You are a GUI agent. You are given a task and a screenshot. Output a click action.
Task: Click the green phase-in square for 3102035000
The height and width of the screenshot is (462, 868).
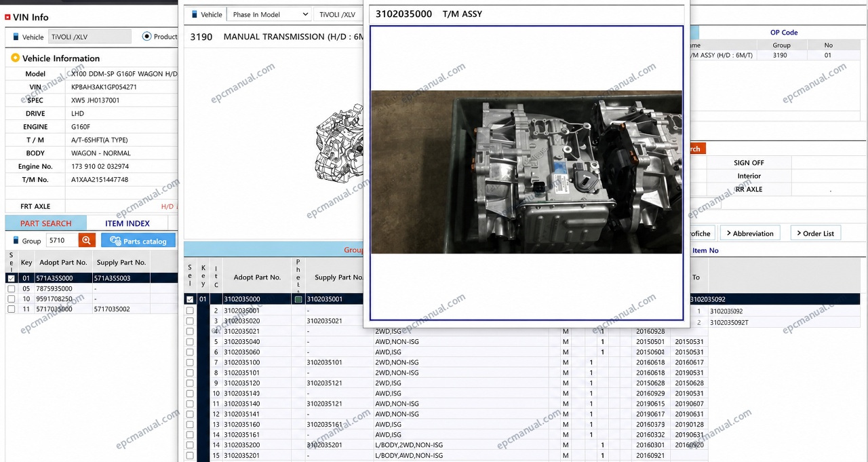[298, 299]
